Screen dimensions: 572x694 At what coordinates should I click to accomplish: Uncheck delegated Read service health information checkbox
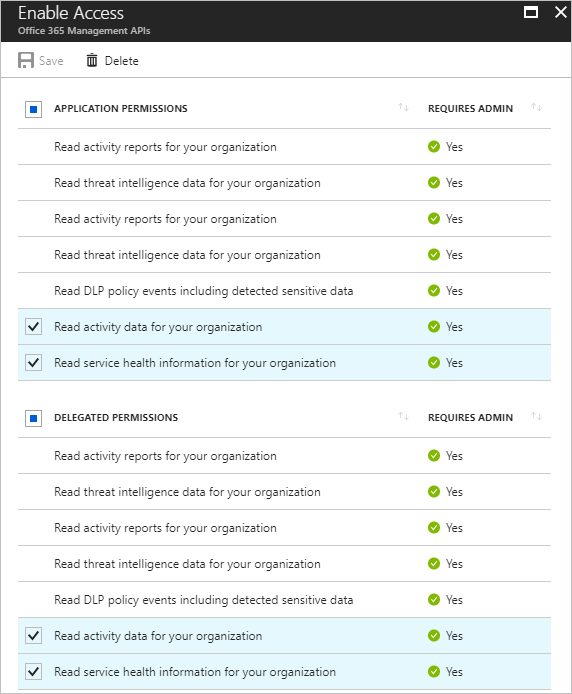[x=34, y=671]
